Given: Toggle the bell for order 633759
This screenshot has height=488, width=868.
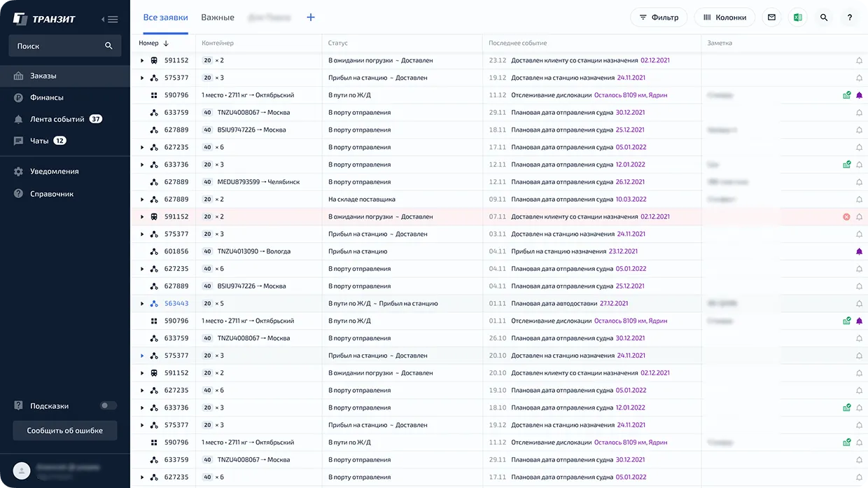Looking at the screenshot, I should click(x=859, y=113).
